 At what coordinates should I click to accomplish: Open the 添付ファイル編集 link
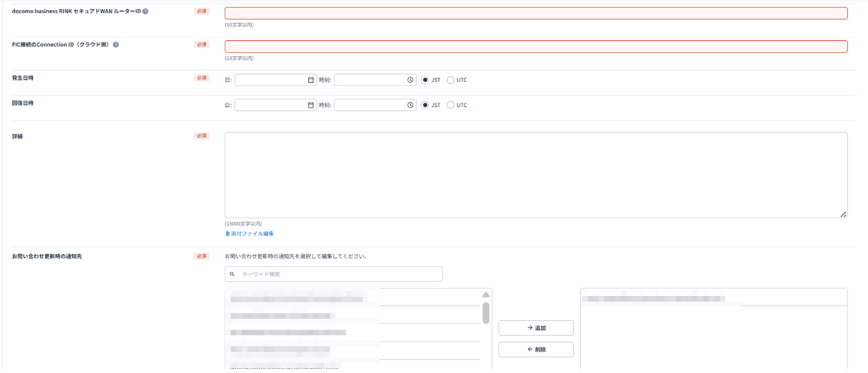point(252,234)
